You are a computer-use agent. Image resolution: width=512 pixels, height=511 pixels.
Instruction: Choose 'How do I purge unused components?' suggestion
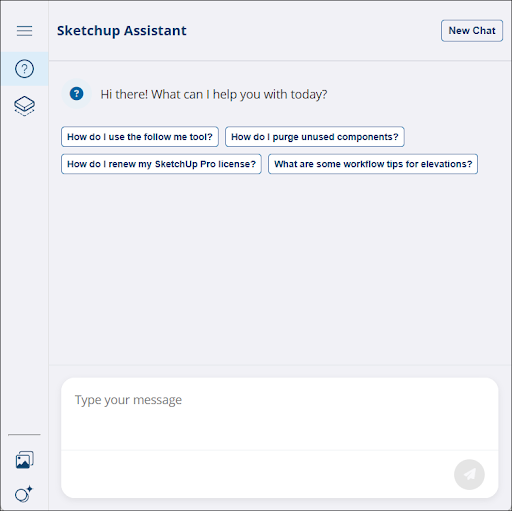(x=315, y=137)
